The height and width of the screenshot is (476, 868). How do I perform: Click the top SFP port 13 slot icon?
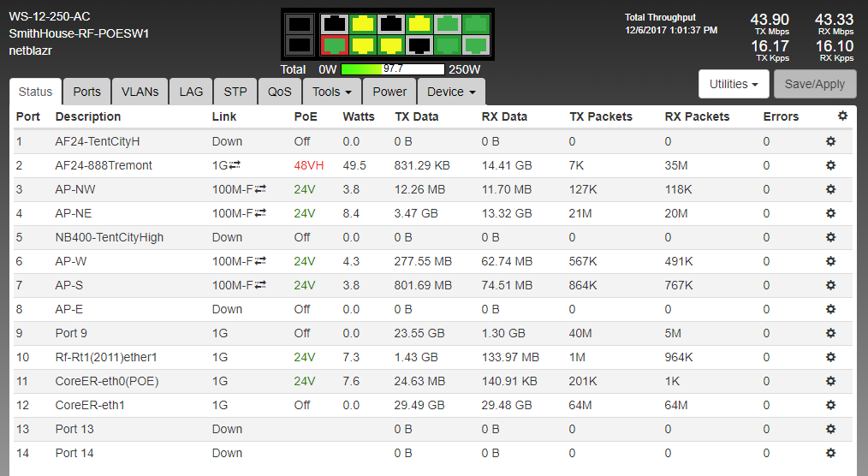point(299,24)
